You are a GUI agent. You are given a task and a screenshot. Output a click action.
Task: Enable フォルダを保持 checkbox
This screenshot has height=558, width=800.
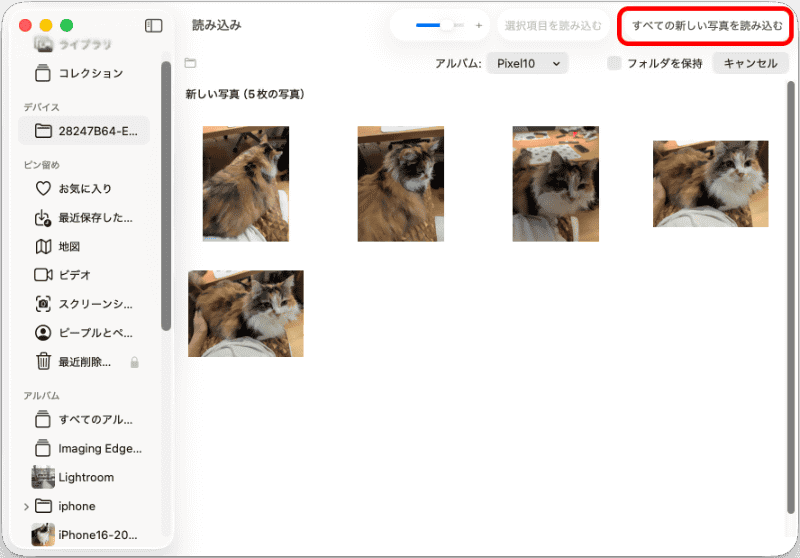point(614,63)
